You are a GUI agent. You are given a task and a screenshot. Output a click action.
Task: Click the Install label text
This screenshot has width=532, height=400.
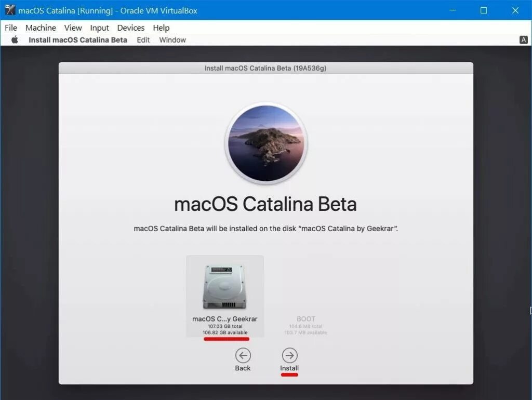(289, 368)
